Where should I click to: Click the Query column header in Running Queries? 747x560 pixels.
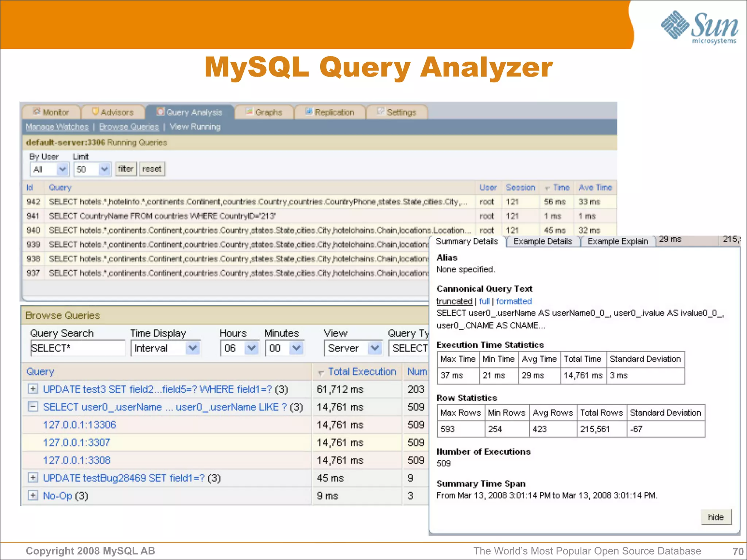pos(60,187)
